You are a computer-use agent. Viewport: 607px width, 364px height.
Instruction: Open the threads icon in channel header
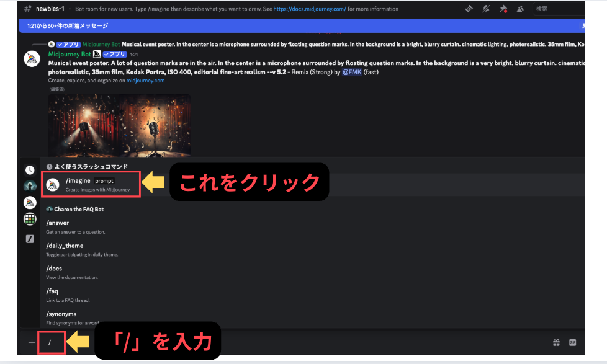coord(470,9)
